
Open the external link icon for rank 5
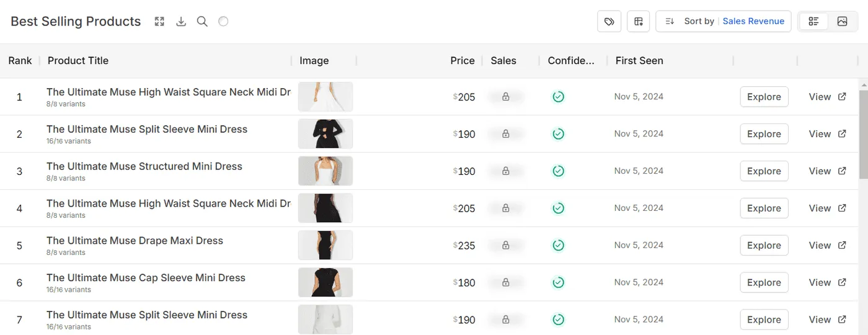842,246
